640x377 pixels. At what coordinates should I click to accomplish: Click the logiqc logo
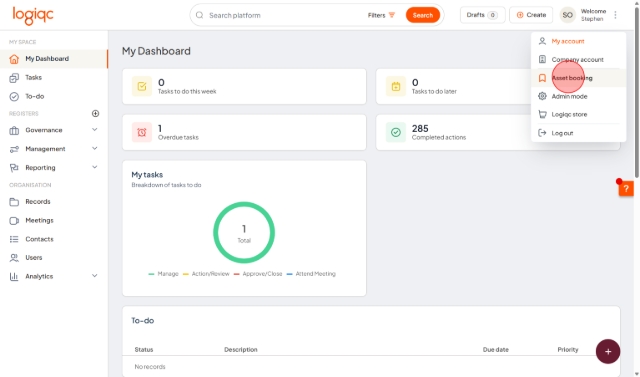[x=33, y=16]
